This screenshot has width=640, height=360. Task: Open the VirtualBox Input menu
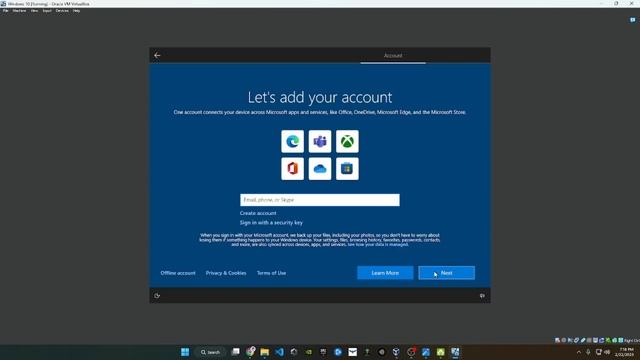47,11
